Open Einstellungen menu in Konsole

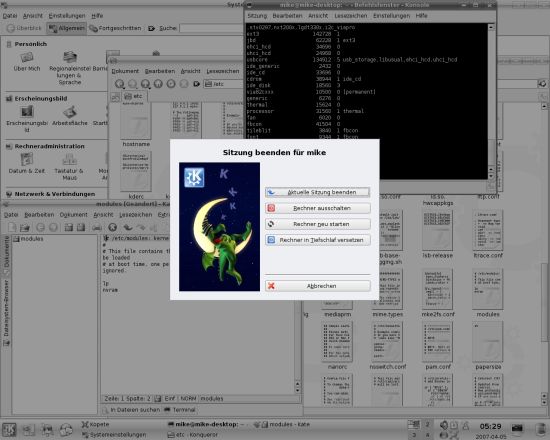click(391, 16)
